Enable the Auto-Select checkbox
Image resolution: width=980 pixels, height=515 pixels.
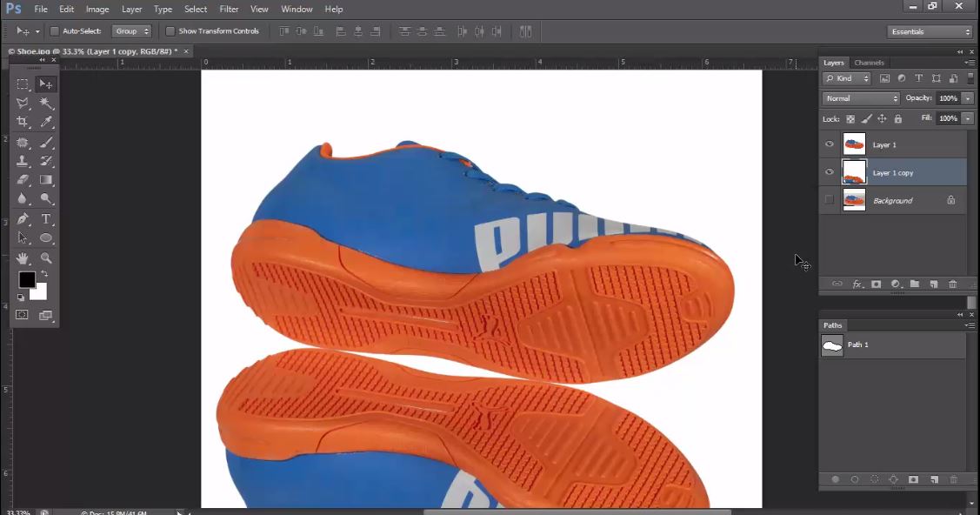55,31
